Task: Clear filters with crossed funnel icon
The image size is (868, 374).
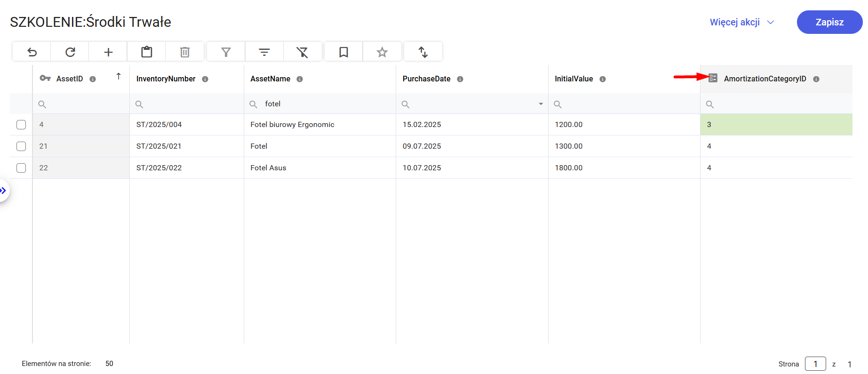Action: point(303,52)
